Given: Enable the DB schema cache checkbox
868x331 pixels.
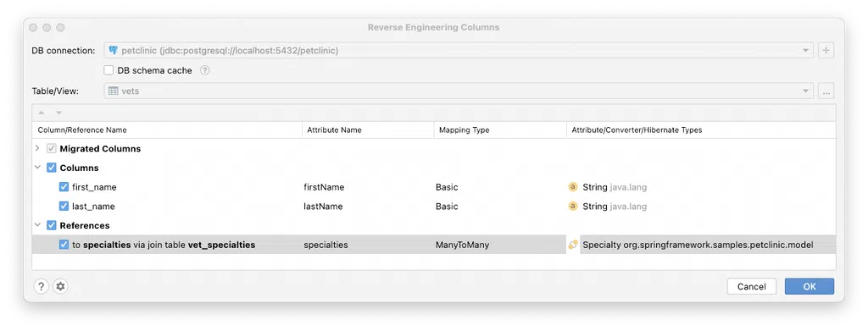Looking at the screenshot, I should click(x=108, y=70).
